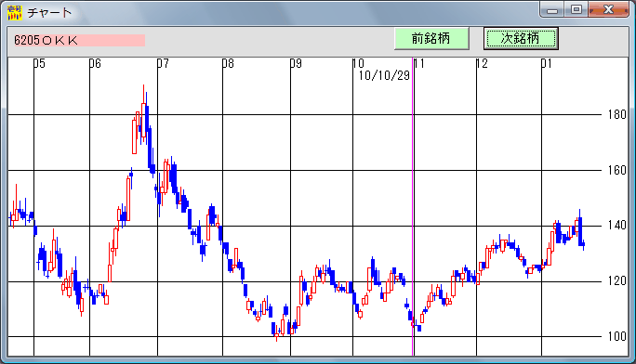
Task: Click the 120 price axis label
Action: pos(616,280)
